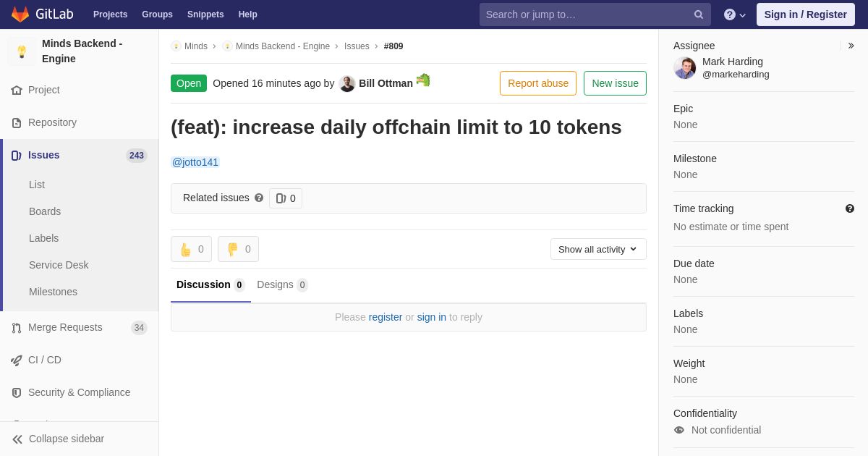
Task: Click the related issues count badge
Action: pos(286,198)
